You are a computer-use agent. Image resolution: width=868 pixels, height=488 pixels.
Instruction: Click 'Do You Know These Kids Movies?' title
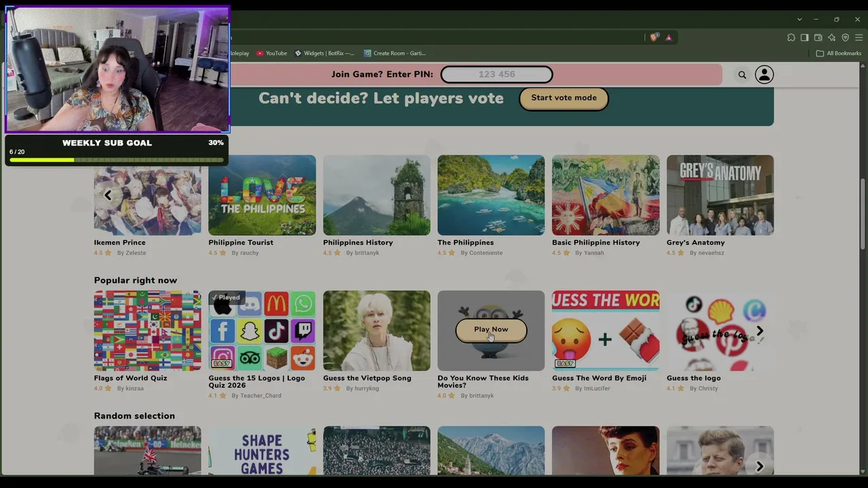pyautogui.click(x=483, y=382)
